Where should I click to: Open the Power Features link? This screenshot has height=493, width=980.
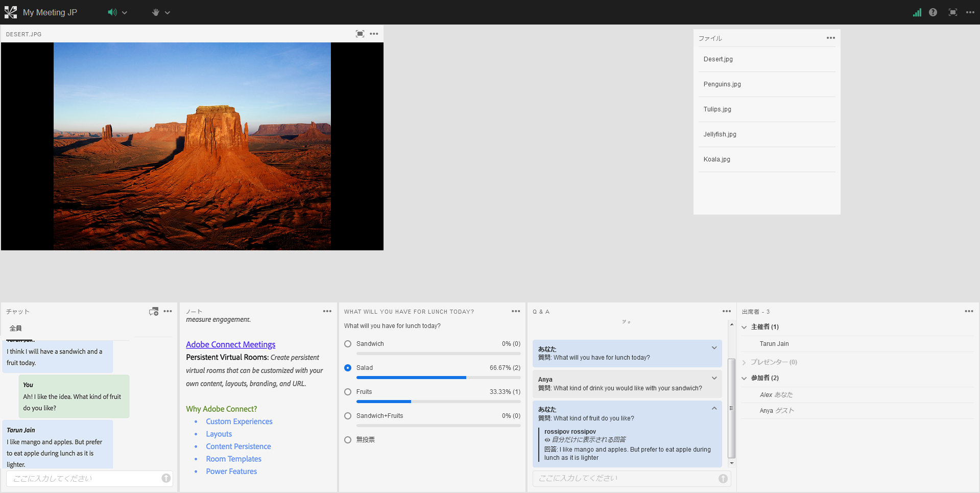pyautogui.click(x=231, y=472)
